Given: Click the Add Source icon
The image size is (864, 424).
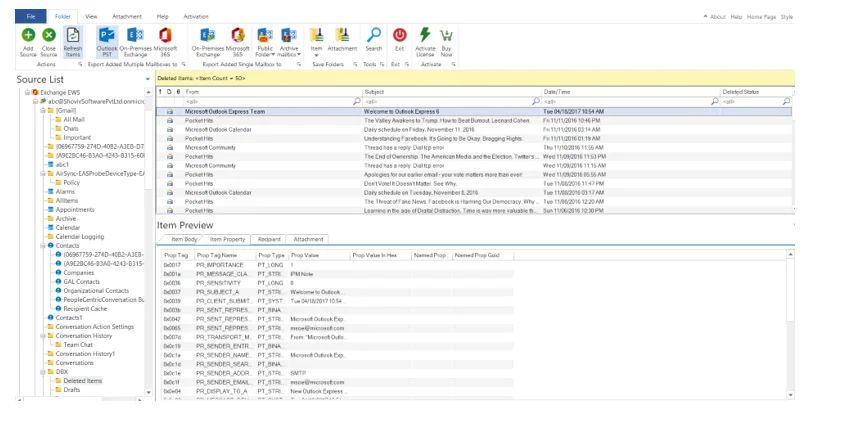Looking at the screenshot, I should tap(28, 35).
